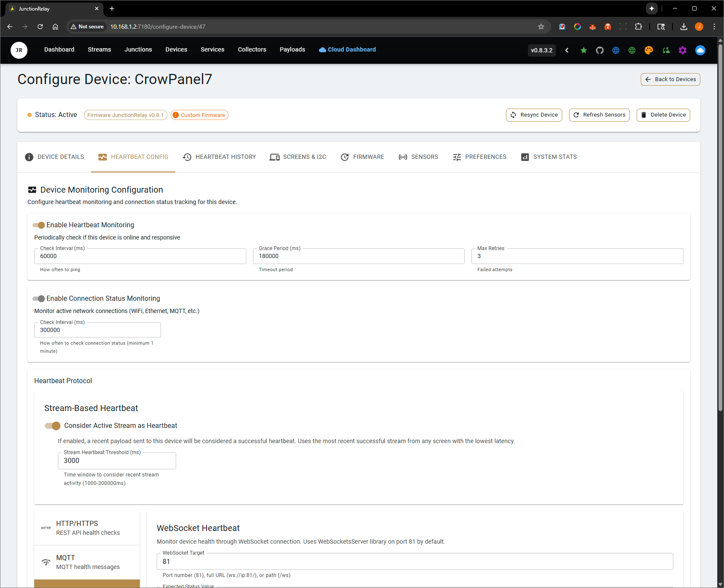724x588 pixels.
Task: Click the JR logo avatar
Action: pos(19,50)
